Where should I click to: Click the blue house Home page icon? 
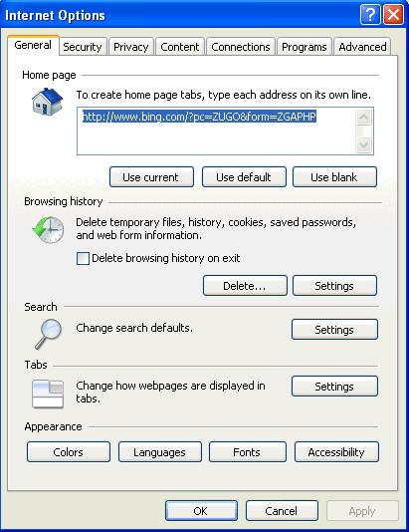(x=47, y=102)
